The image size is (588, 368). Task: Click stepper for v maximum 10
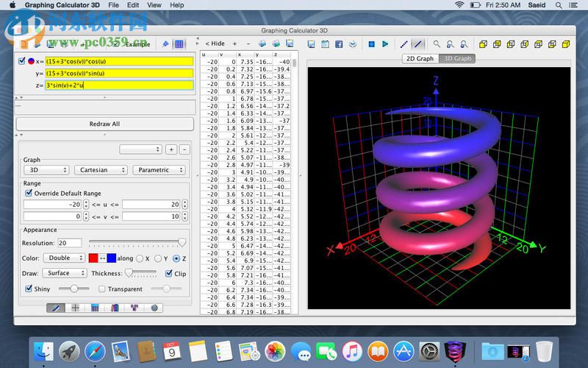[184, 216]
